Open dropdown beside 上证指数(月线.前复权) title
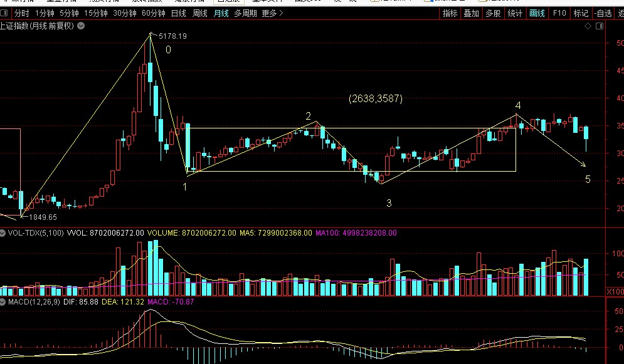 (x=81, y=26)
